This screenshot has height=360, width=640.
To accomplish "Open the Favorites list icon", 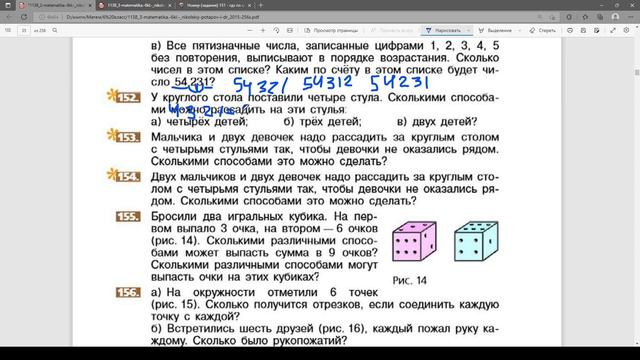I will coord(585,17).
